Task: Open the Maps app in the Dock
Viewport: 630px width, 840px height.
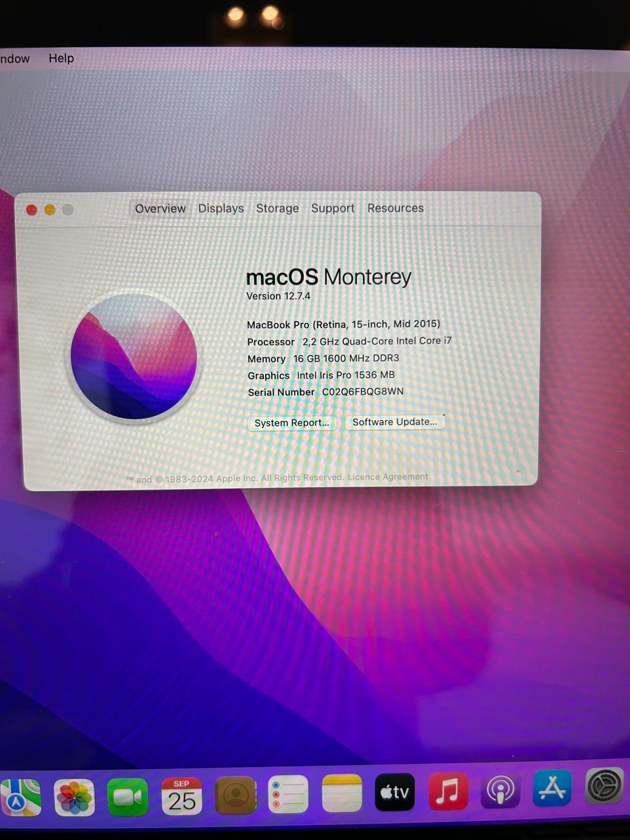Action: point(19,797)
